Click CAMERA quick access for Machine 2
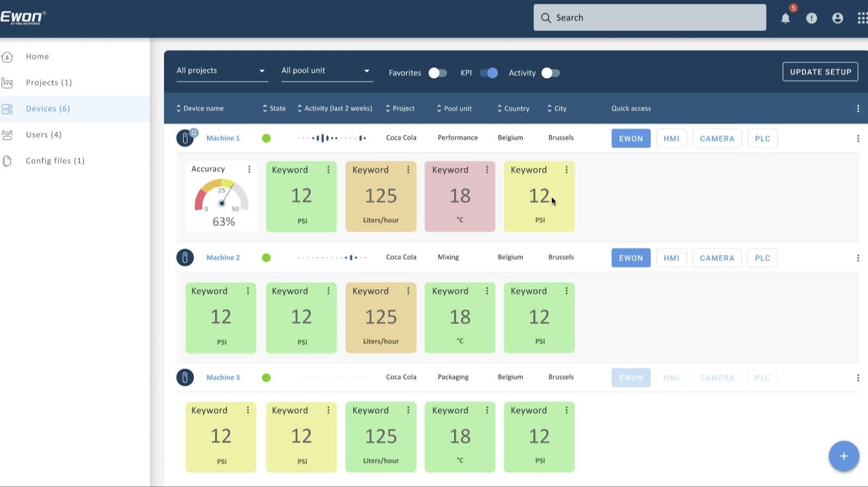 pos(717,258)
